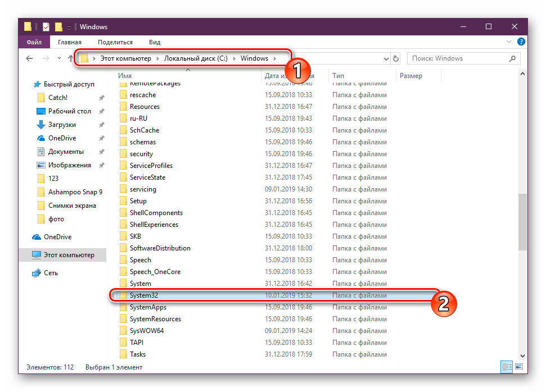Open Загрузки in sidebar

click(62, 125)
